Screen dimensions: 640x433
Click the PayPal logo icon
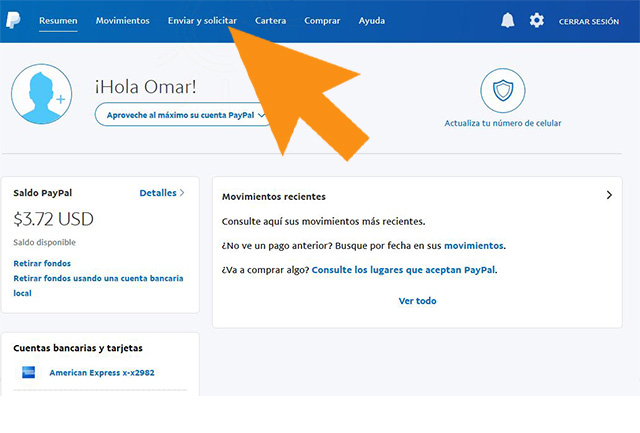[13, 20]
